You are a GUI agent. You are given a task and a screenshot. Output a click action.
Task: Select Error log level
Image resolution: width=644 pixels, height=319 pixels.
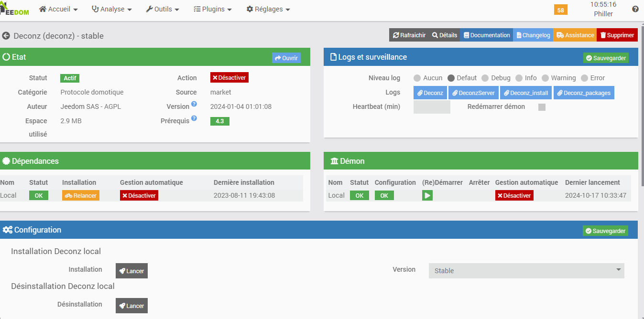pos(584,78)
